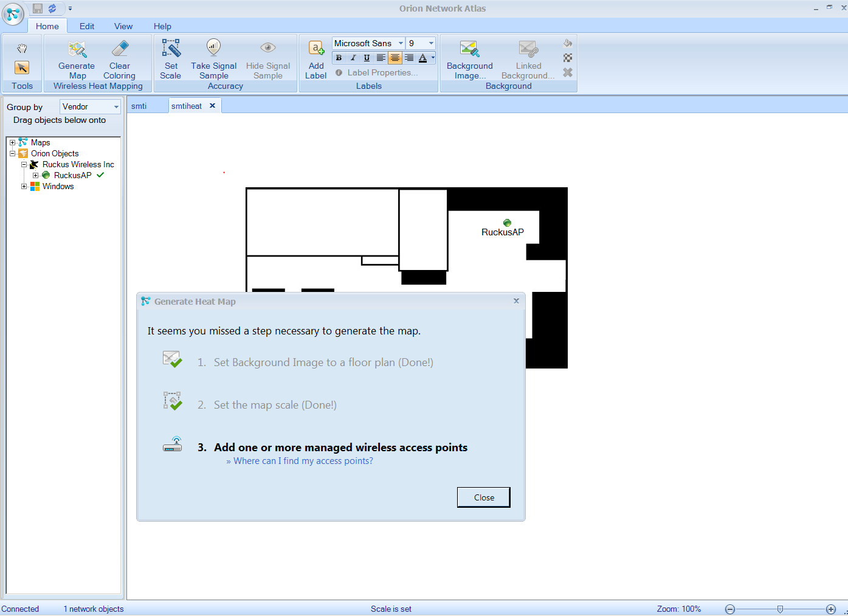This screenshot has width=848, height=616.
Task: Open Label Properties
Action: pyautogui.click(x=377, y=72)
